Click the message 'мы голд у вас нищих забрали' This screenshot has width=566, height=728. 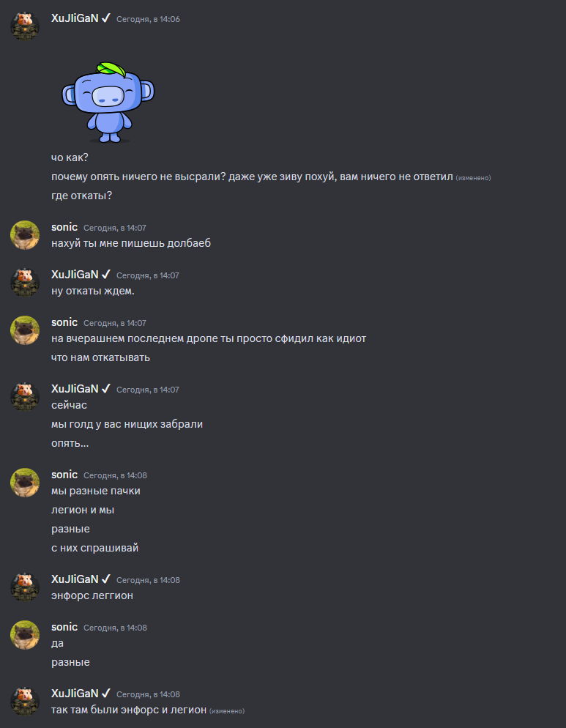tap(127, 424)
